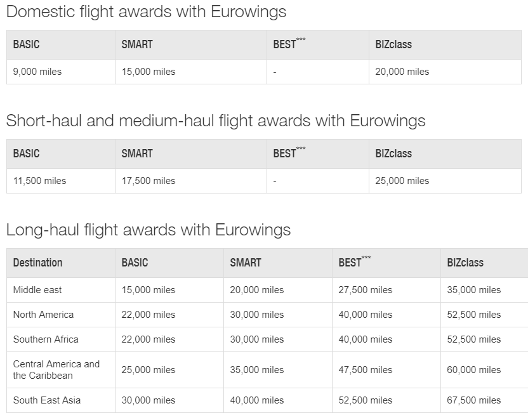Select the 9,000 miles Domestic BASIC cell
The width and height of the screenshot is (528, 420).
[37, 72]
